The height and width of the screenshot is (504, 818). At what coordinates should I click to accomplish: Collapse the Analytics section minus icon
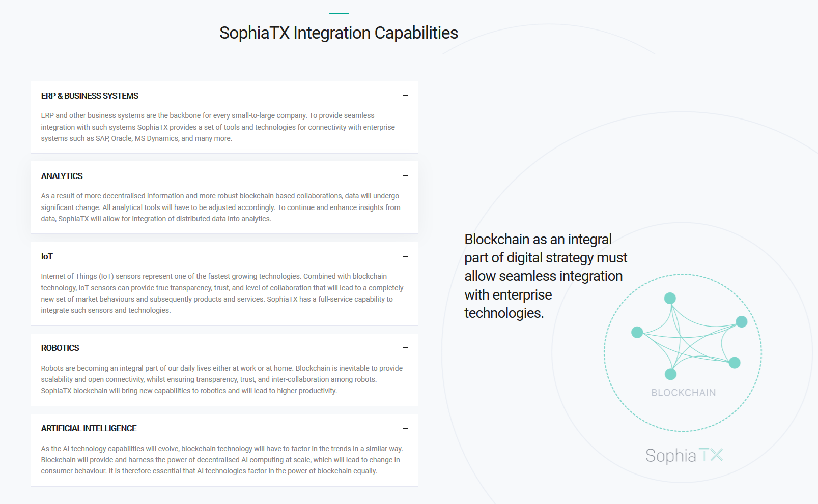406,176
